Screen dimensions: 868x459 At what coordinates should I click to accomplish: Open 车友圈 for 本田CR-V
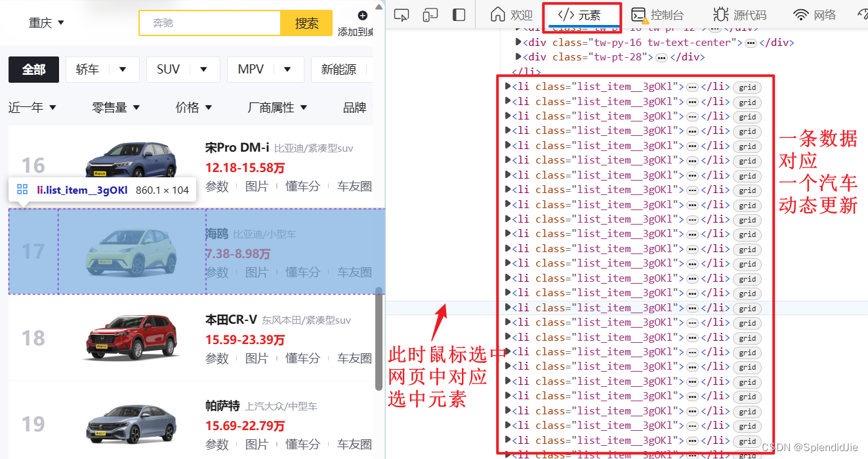(x=355, y=359)
